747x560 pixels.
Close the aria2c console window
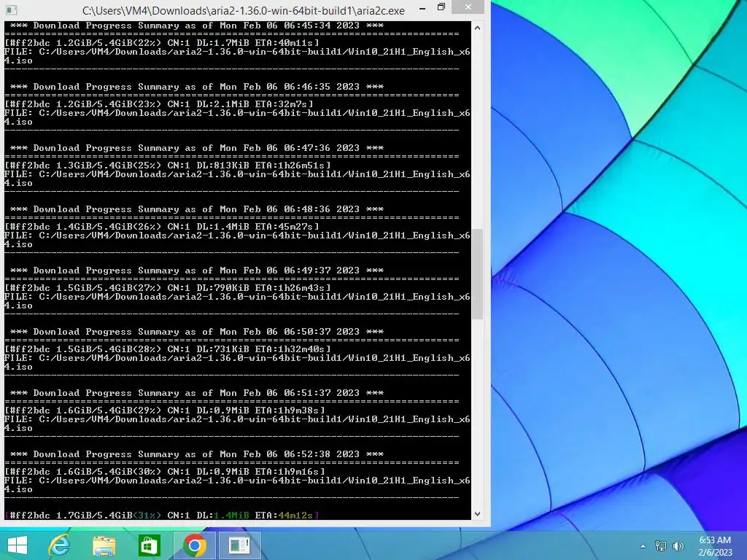tap(468, 7)
